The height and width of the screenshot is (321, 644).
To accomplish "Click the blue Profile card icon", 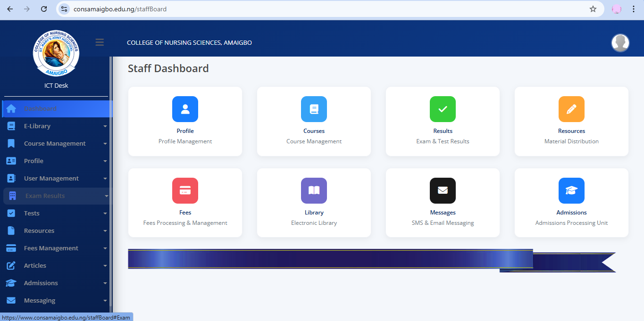I will point(185,109).
